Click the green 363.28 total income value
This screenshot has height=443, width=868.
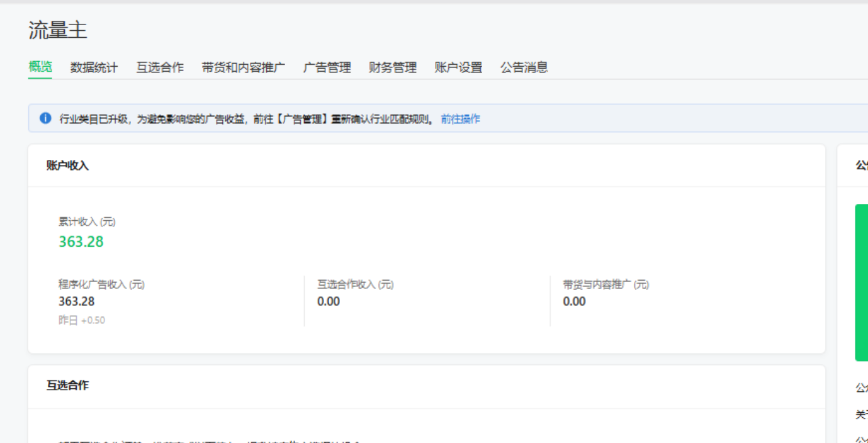81,242
